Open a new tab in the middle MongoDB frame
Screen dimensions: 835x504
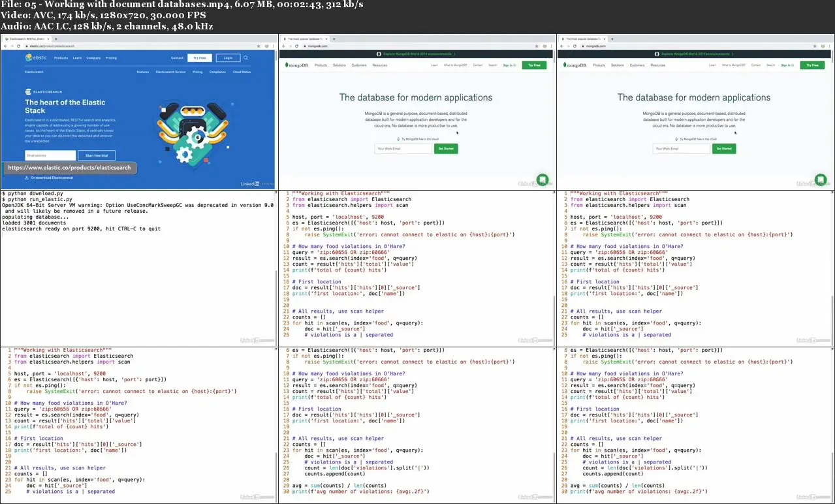click(x=334, y=39)
